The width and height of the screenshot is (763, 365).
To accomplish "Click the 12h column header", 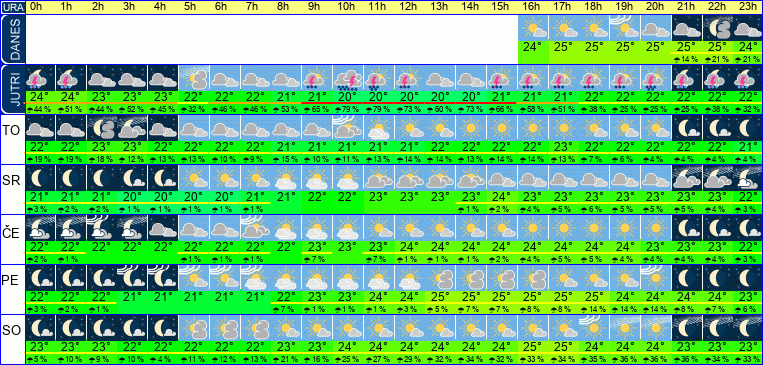I will pyautogui.click(x=408, y=7).
